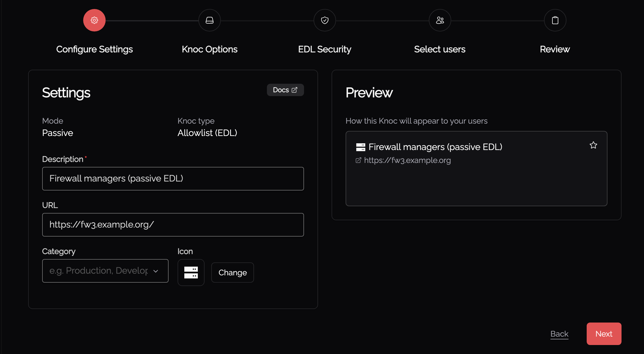This screenshot has width=644, height=354.
Task: Select the Select users step label
Action: [x=440, y=49]
